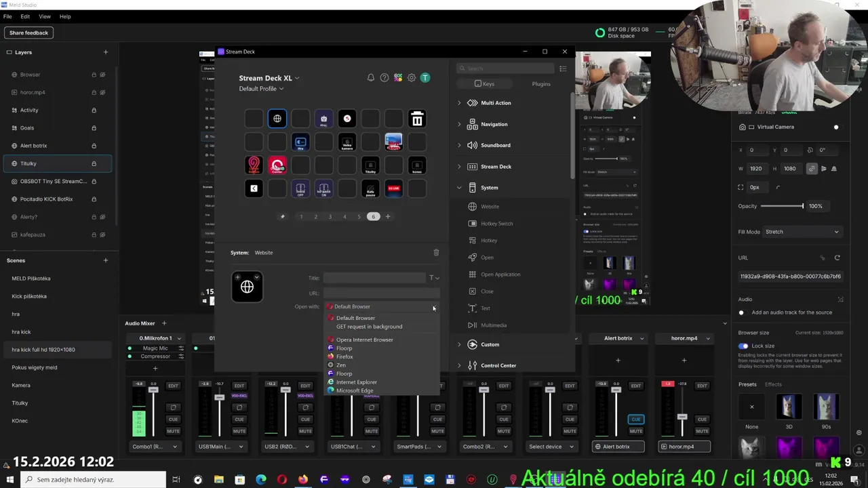Add a new scene with plus icon
The width and height of the screenshot is (868, 488).
tap(105, 260)
